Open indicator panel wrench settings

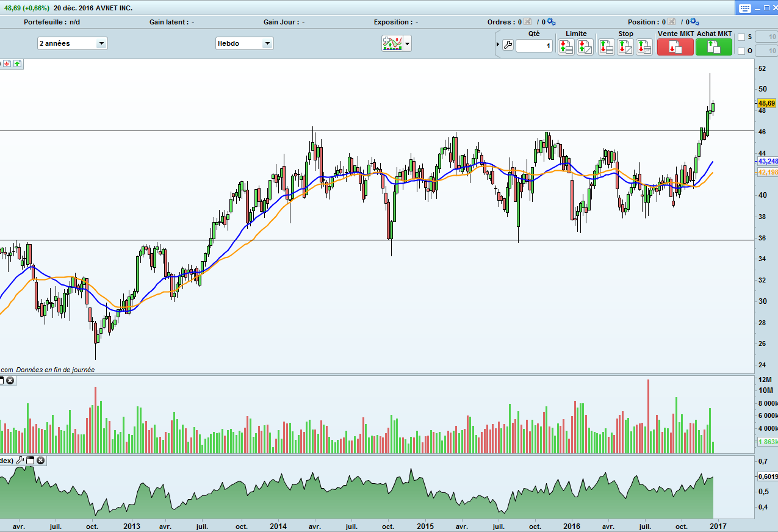20,461
